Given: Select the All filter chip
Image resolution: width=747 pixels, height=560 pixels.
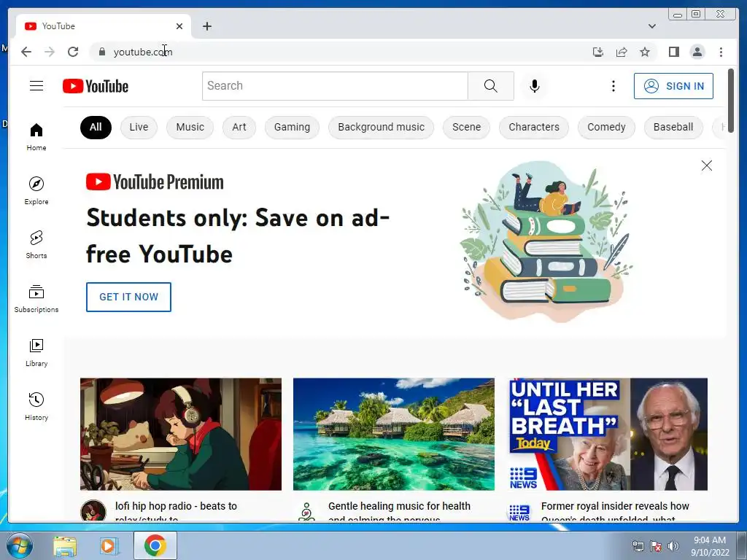Looking at the screenshot, I should point(96,127).
